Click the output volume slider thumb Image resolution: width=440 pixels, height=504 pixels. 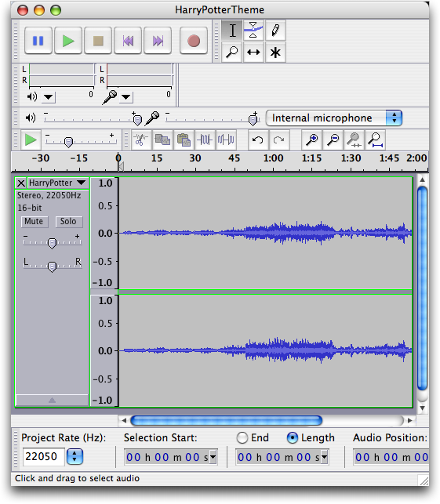(x=137, y=120)
